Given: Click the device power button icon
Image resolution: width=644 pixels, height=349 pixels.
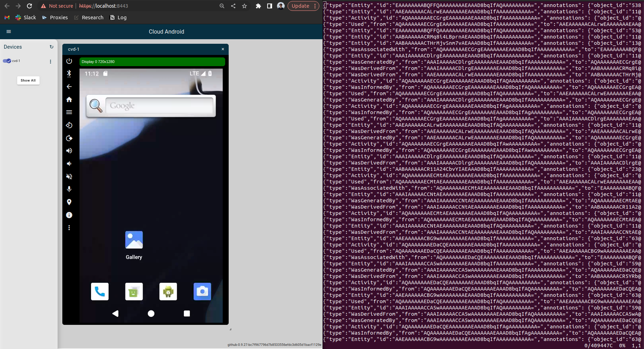Looking at the screenshot, I should coord(69,61).
